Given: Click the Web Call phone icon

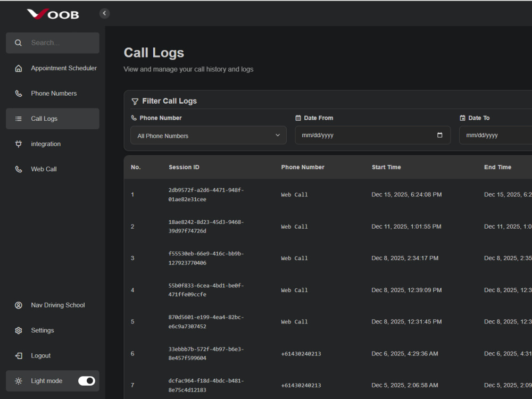Looking at the screenshot, I should 19,169.
